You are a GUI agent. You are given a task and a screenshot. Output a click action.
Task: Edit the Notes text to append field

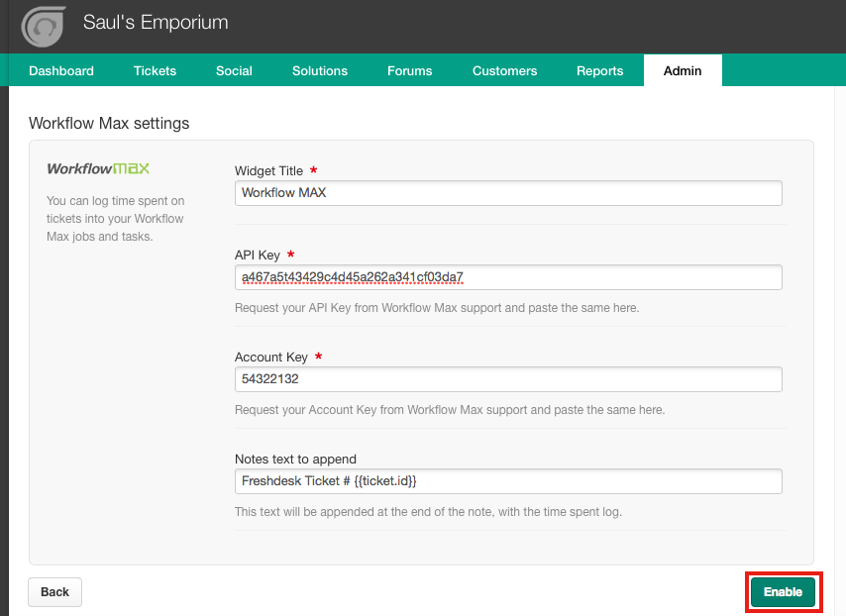click(508, 481)
